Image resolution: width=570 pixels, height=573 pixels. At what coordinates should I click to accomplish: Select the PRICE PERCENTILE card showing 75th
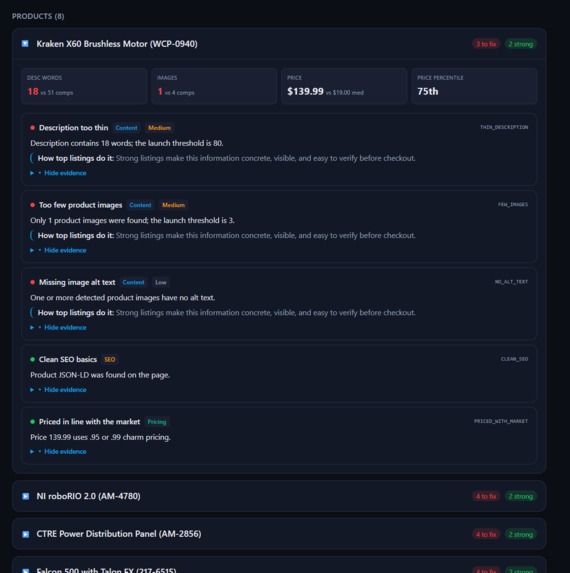[474, 86]
